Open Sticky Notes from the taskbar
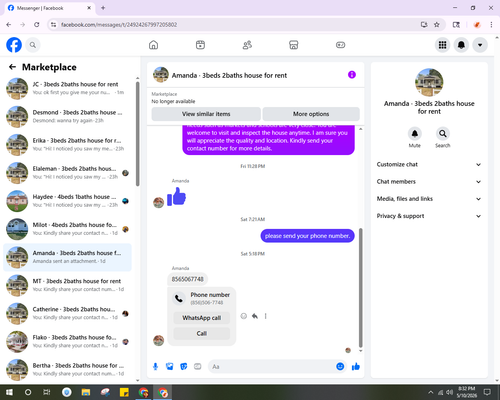500x400 pixels. point(124,392)
